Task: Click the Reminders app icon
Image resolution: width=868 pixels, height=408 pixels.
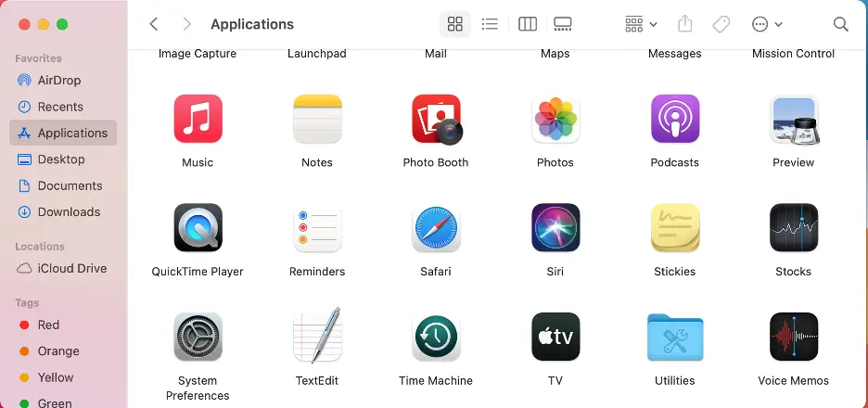Action: (x=317, y=227)
